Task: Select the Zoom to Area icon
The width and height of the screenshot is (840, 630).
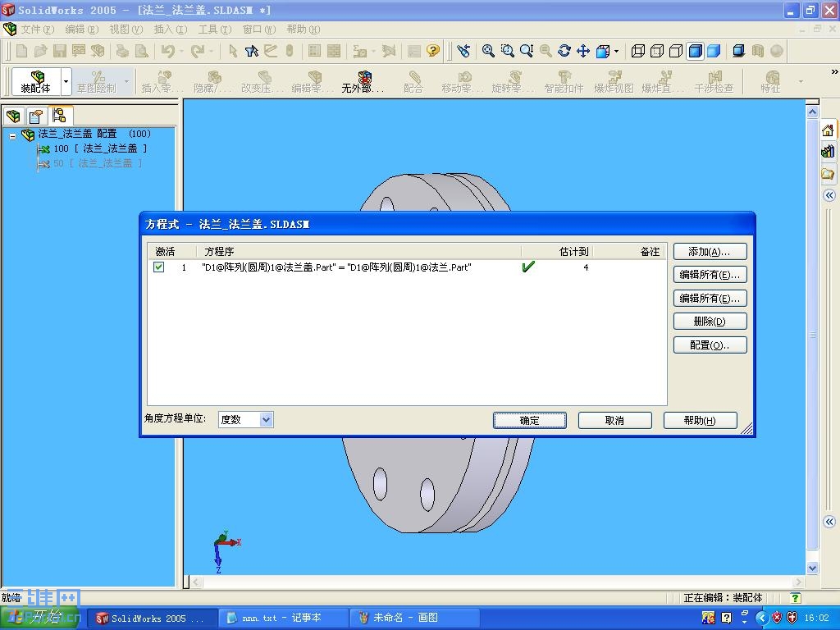Action: 507,51
